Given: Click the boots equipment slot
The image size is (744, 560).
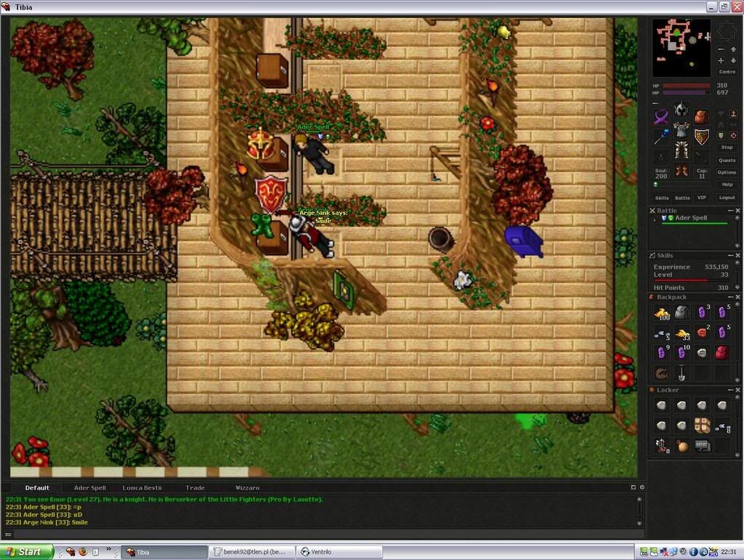Looking at the screenshot, I should click(681, 170).
